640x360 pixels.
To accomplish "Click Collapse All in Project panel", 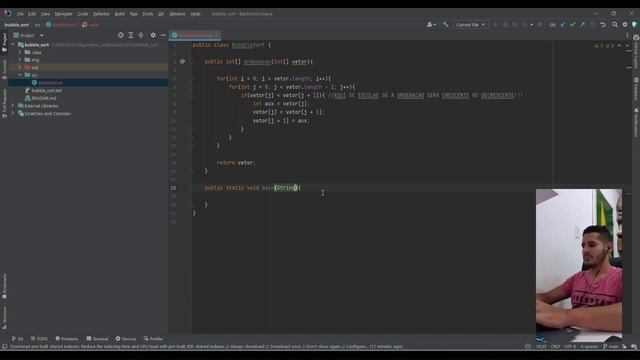I will pyautogui.click(x=141, y=36).
